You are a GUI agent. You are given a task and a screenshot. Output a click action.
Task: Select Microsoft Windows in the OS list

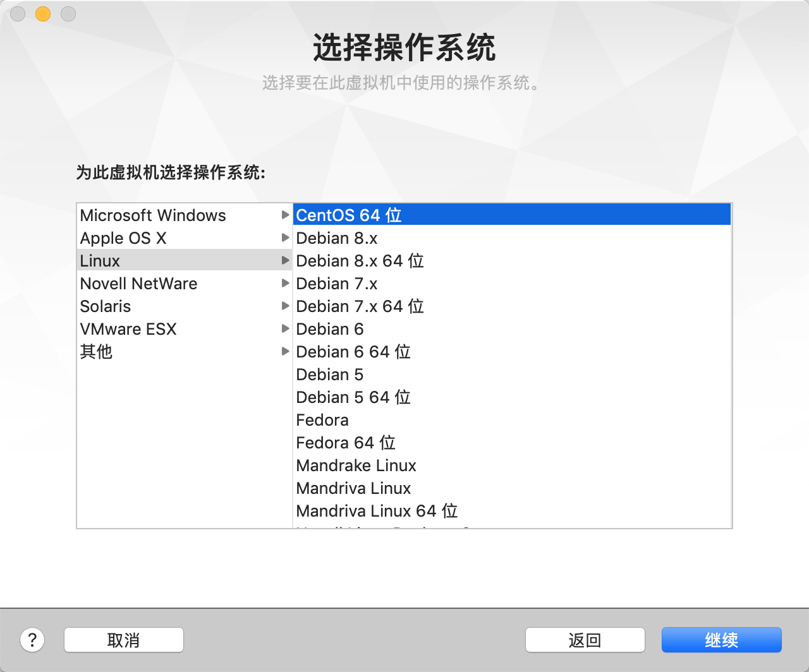pyautogui.click(x=185, y=215)
